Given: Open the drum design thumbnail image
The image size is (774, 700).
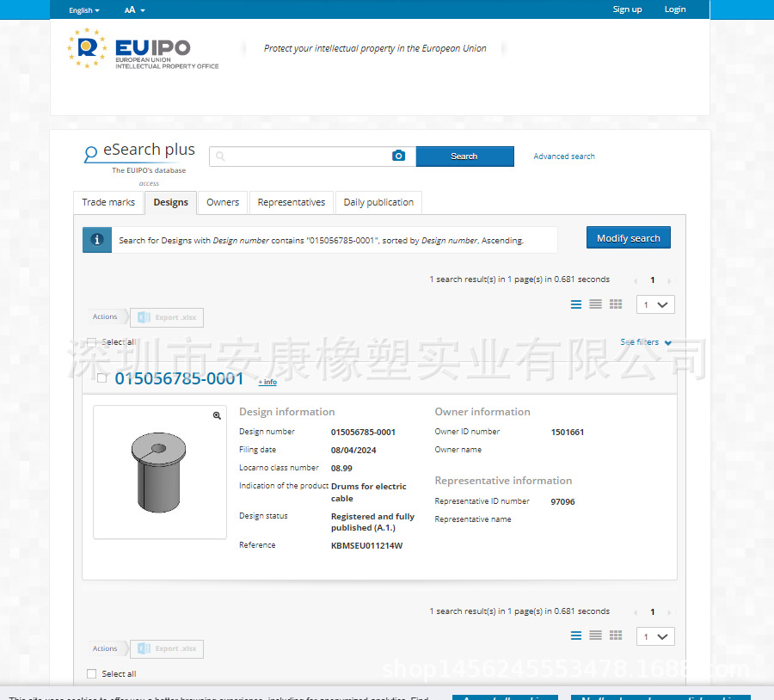Looking at the screenshot, I should coord(159,472).
